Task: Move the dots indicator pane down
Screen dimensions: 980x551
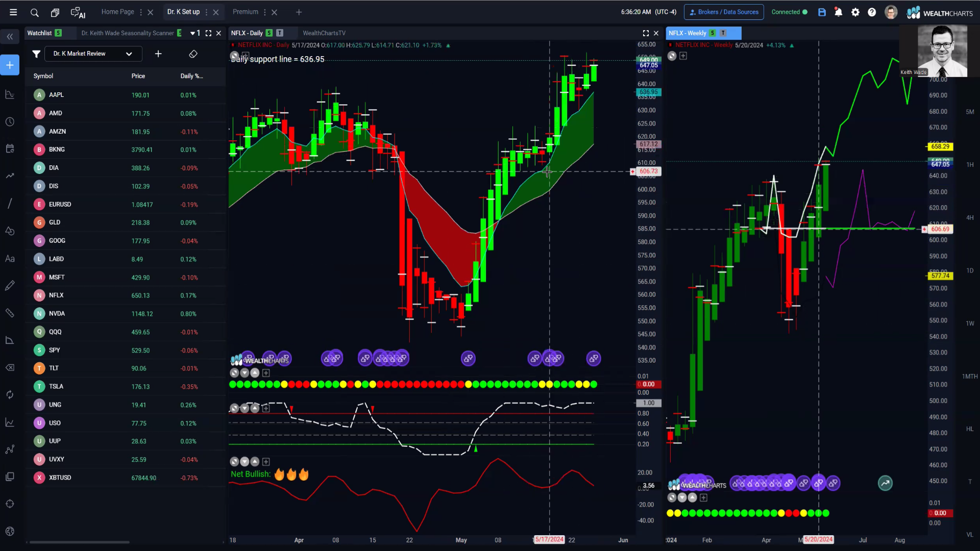Action: click(x=244, y=373)
